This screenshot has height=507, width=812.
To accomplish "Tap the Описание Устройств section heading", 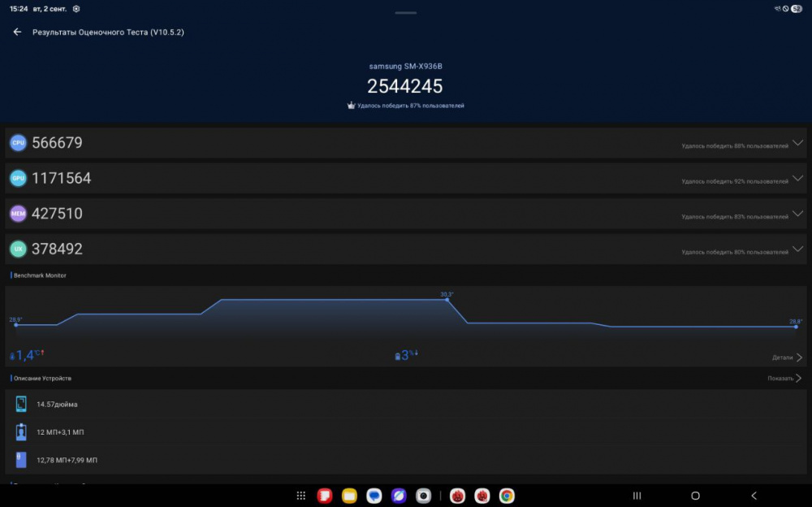I will (42, 378).
